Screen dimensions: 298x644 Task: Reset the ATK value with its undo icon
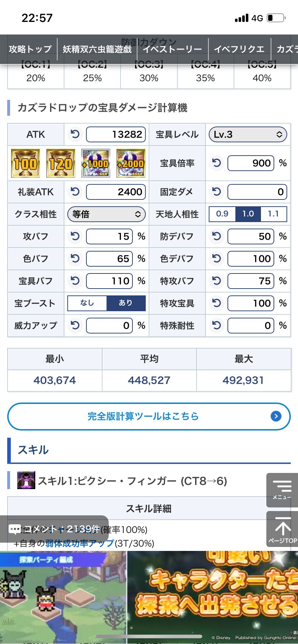pyautogui.click(x=75, y=134)
